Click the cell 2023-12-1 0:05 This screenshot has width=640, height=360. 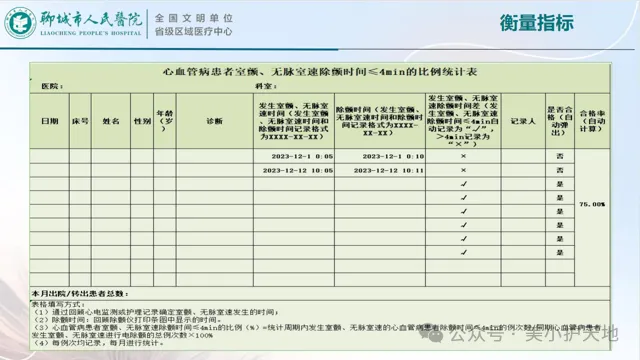pyautogui.click(x=294, y=156)
